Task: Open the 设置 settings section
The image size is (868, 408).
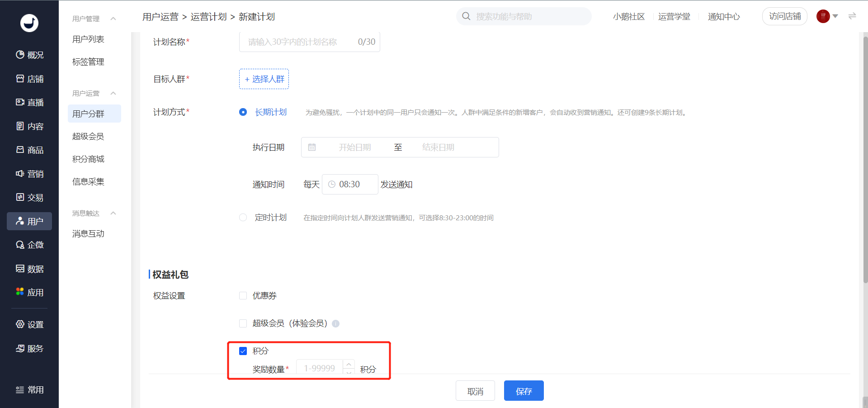Action: point(29,325)
